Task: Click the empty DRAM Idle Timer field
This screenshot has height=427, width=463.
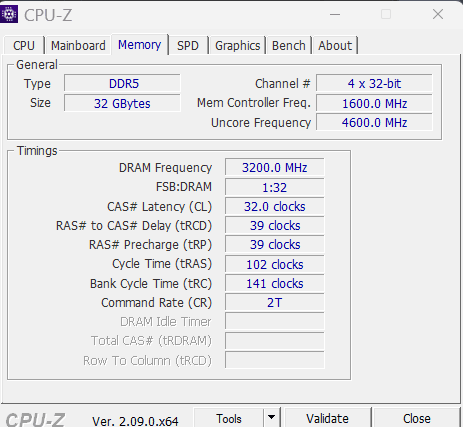Action: click(275, 321)
